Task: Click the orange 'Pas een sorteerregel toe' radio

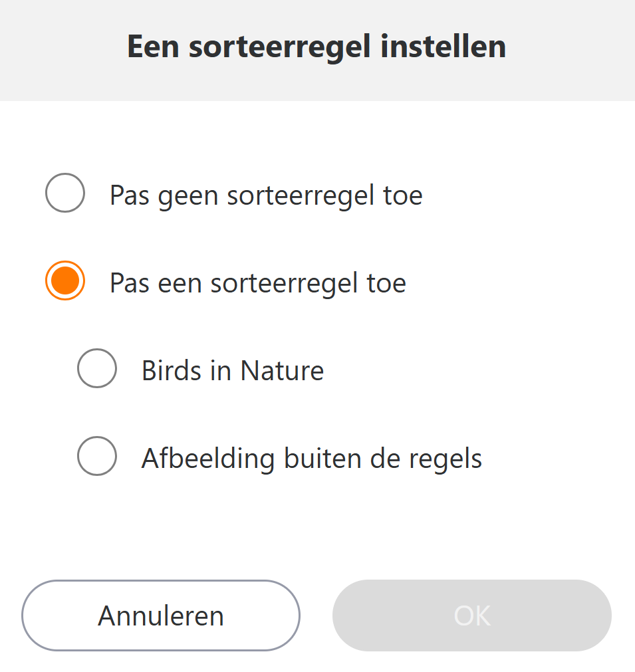Action: tap(65, 280)
